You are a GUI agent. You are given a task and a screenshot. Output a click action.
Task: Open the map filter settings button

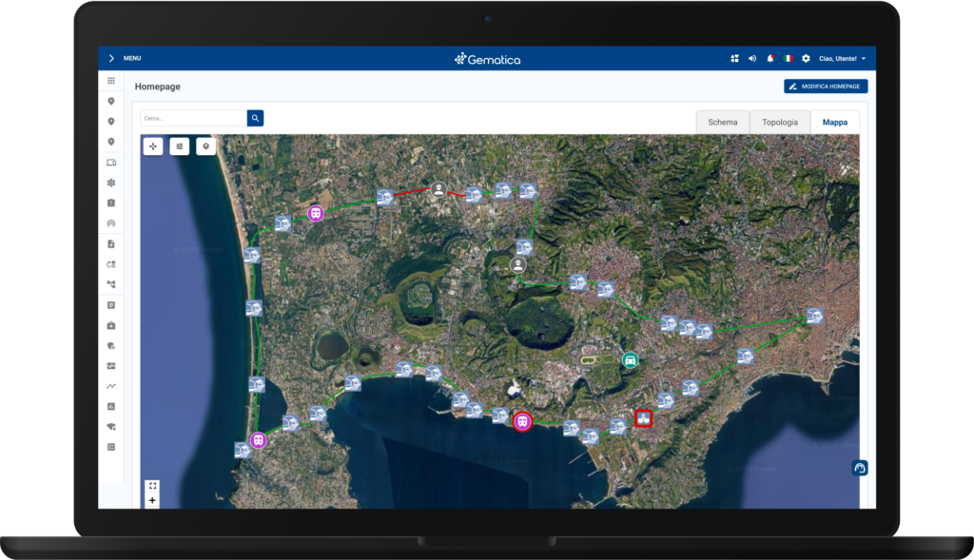180,146
